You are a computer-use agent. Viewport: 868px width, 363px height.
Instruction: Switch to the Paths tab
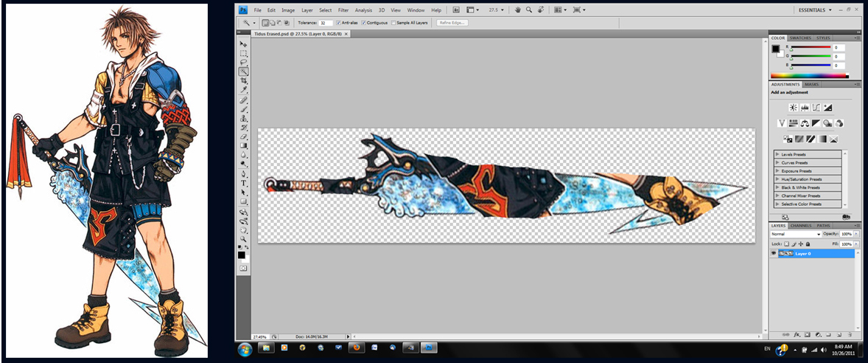tap(823, 226)
